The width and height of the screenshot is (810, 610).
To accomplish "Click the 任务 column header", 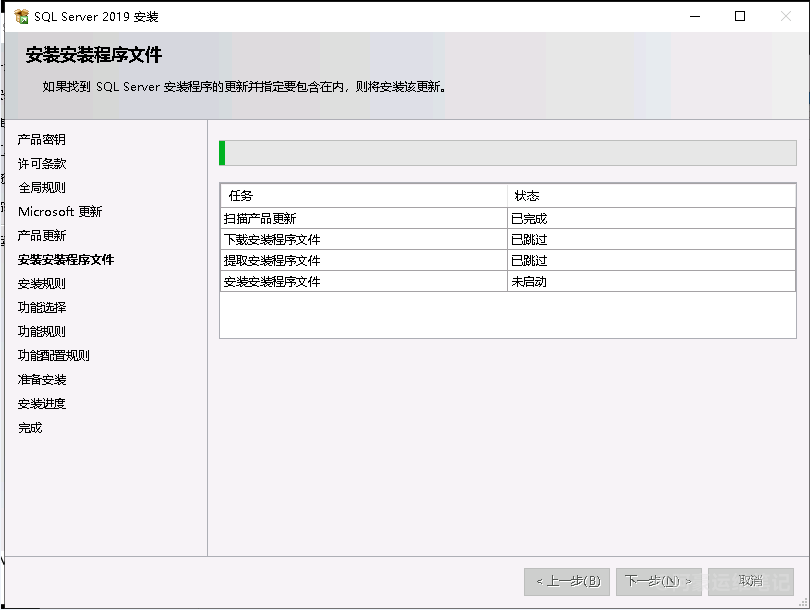I will tap(364, 196).
